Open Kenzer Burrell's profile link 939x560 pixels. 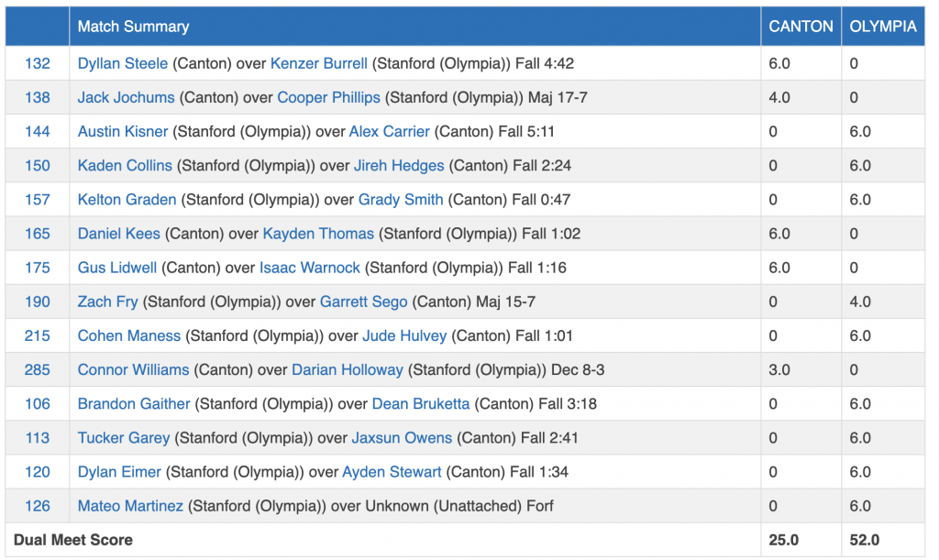[319, 63]
